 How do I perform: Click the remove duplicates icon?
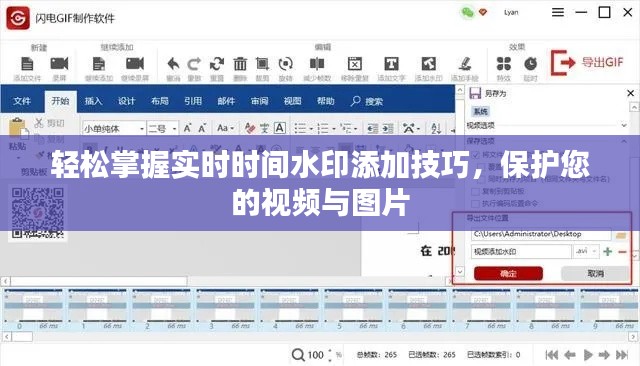click(355, 64)
